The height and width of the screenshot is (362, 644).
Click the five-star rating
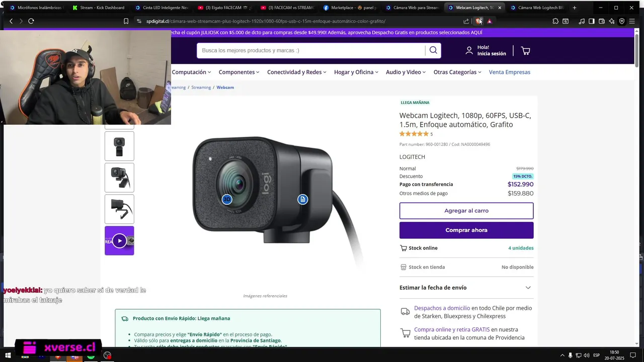[414, 134]
